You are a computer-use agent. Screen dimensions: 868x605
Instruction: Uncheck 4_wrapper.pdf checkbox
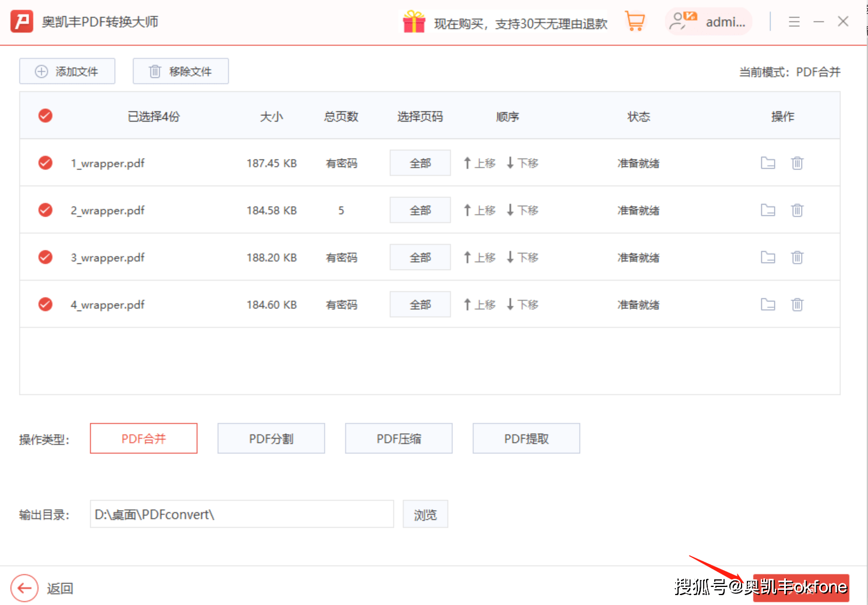45,305
